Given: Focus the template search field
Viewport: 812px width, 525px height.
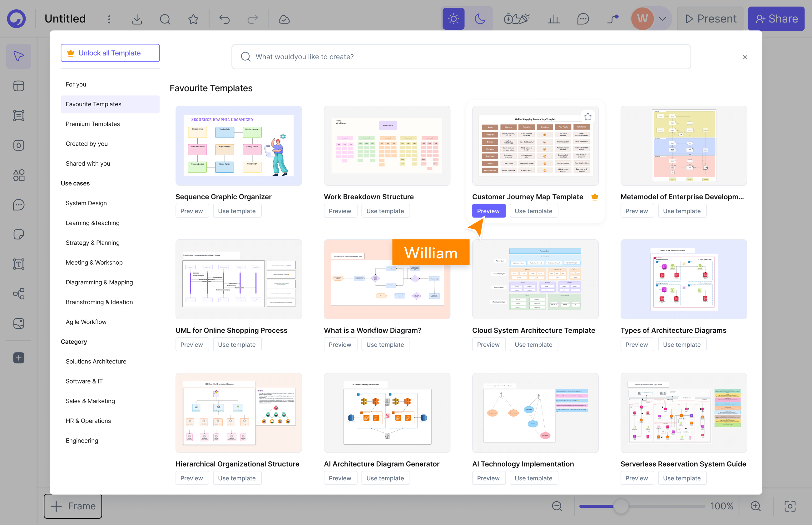Looking at the screenshot, I should 461,57.
